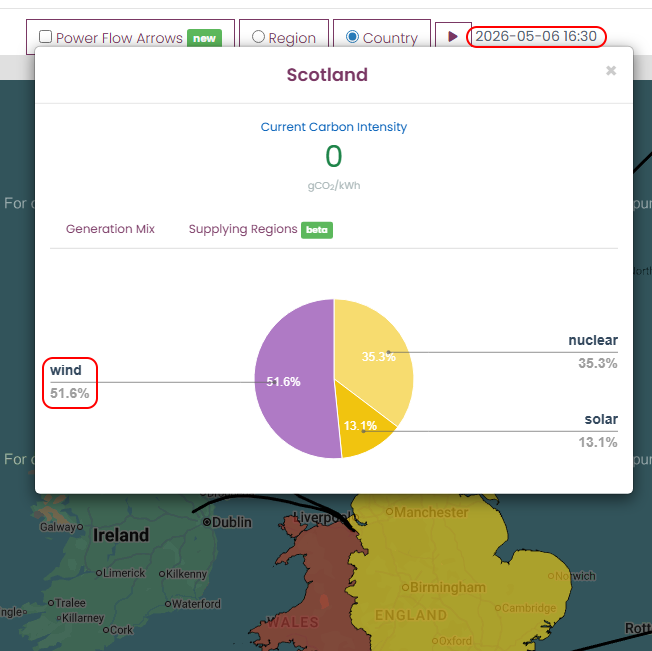Click Limerick on the map
Viewport: 652px width, 651px height.
tap(121, 573)
